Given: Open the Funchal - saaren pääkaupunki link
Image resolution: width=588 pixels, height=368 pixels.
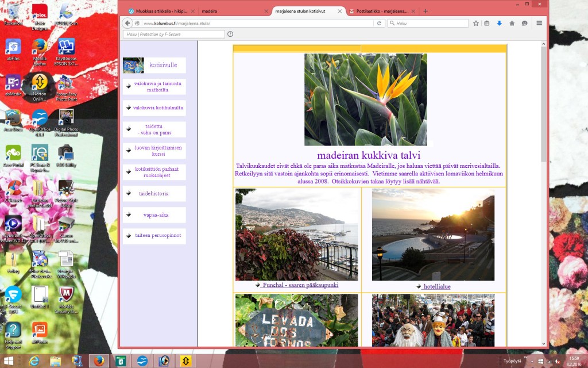Looking at the screenshot, I should coord(300,285).
